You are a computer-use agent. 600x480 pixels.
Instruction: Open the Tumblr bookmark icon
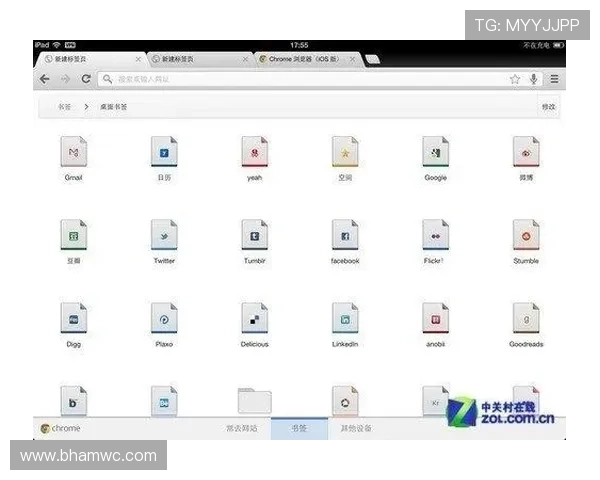pyautogui.click(x=254, y=235)
